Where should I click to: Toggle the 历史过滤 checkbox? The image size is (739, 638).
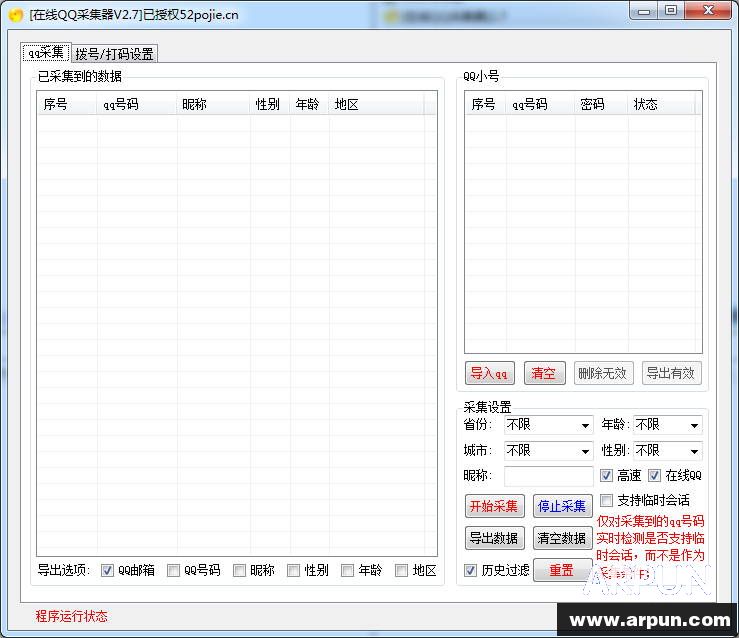click(470, 570)
